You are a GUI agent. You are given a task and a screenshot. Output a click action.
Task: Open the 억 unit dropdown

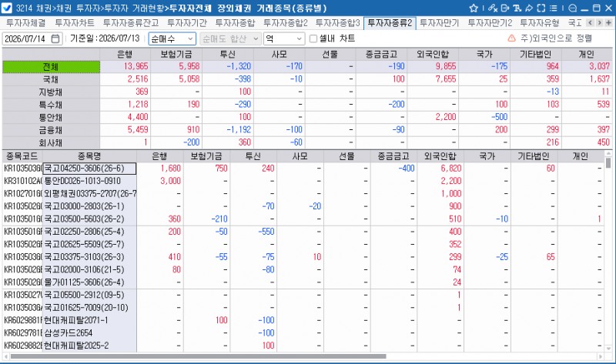point(284,39)
